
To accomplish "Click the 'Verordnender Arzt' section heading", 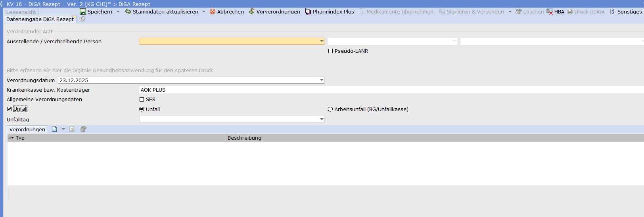I will (x=30, y=31).
